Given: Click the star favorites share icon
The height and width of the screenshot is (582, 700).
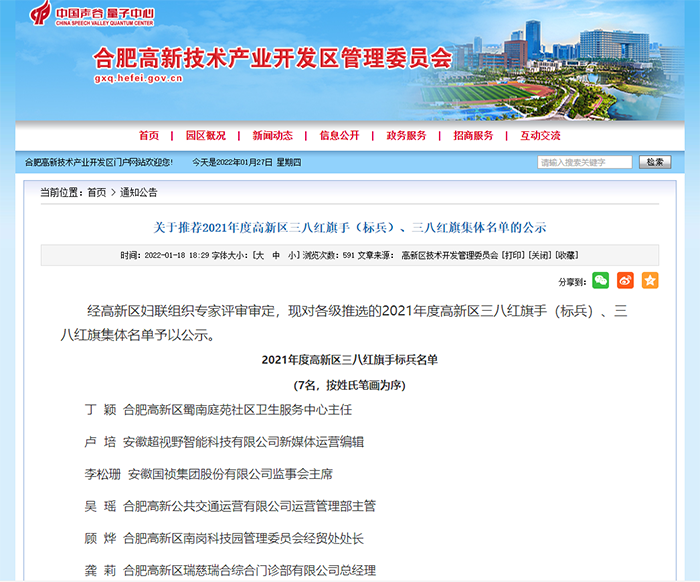Looking at the screenshot, I should [650, 281].
